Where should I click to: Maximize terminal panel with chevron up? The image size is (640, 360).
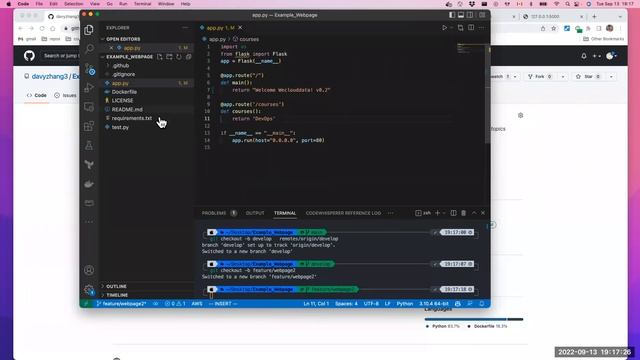tap(474, 213)
